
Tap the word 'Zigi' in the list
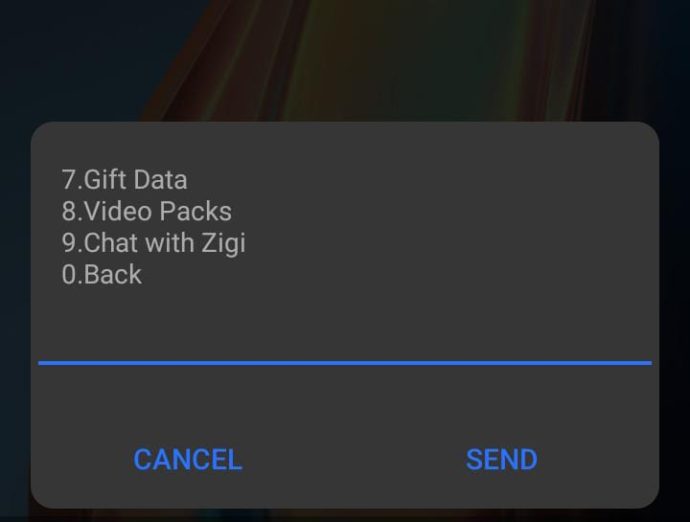[x=224, y=243]
